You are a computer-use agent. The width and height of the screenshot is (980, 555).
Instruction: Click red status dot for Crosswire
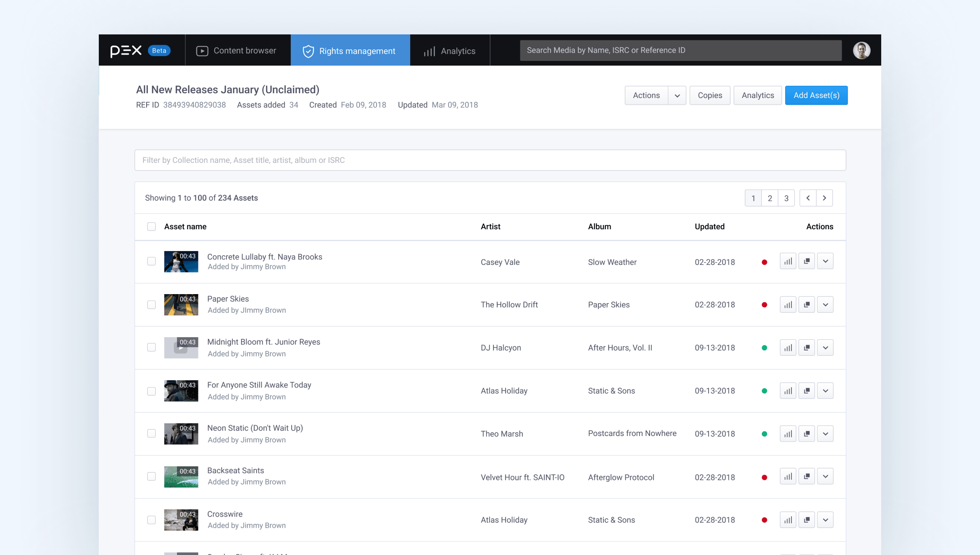click(764, 520)
